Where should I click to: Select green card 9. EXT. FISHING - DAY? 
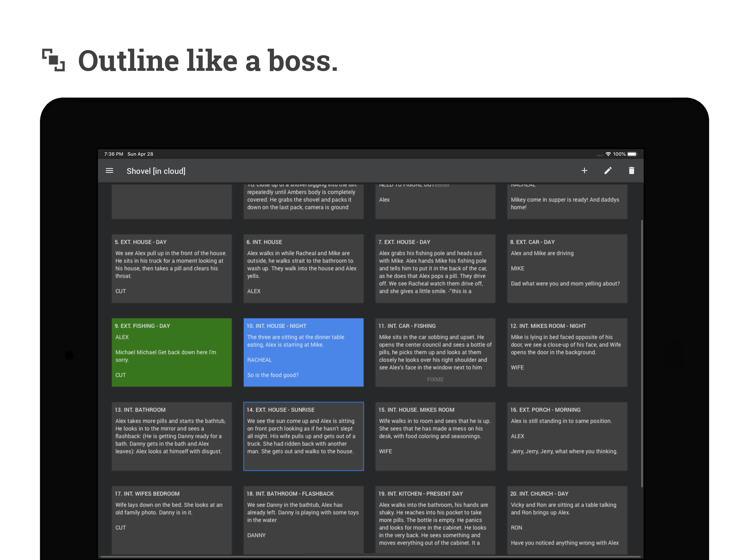[171, 352]
